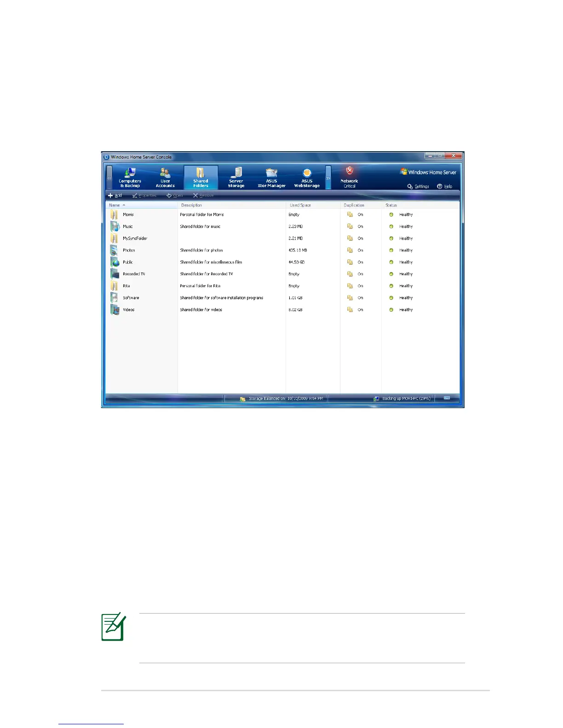Sort by the Used Space column header
The width and height of the screenshot is (563, 728).
pyautogui.click(x=313, y=205)
